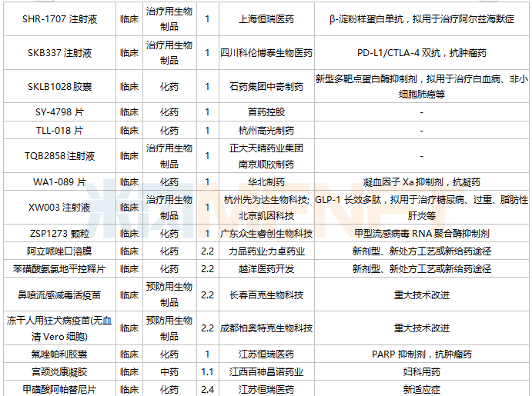Click the cell 'SY-4798 片'
This screenshot has height=396, width=532.
click(x=60, y=111)
